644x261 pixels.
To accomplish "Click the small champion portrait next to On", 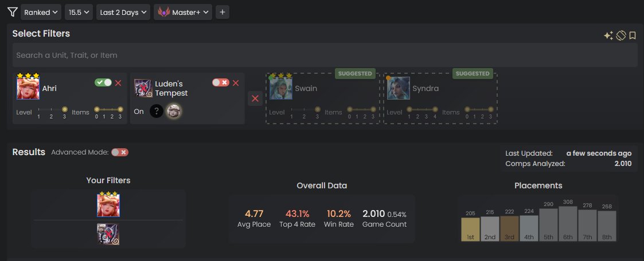I will 174,111.
